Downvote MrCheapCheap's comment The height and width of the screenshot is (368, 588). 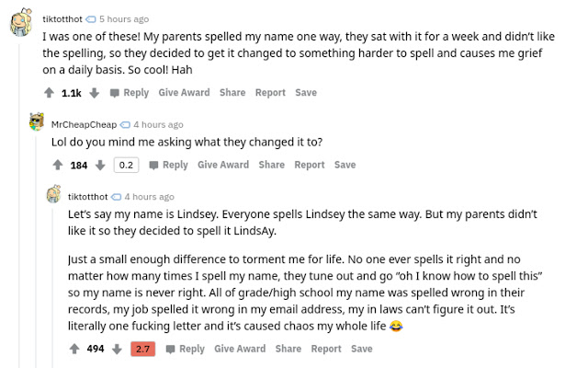[100, 166]
